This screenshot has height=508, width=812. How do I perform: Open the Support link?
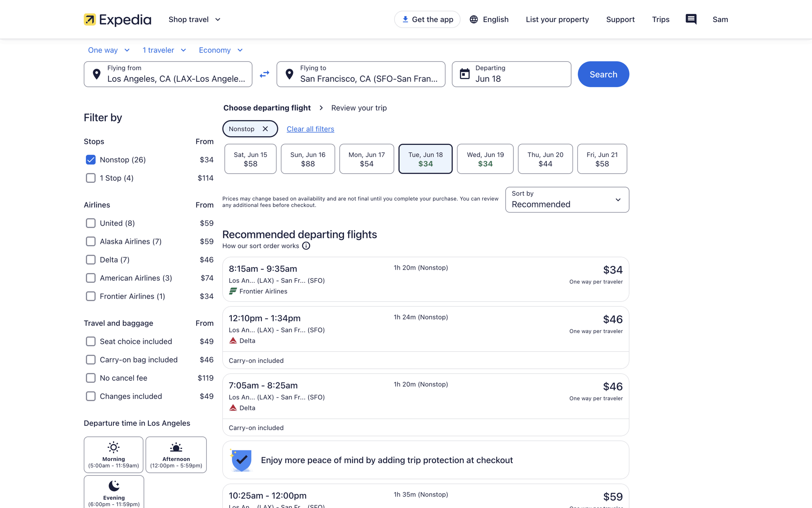[620, 19]
